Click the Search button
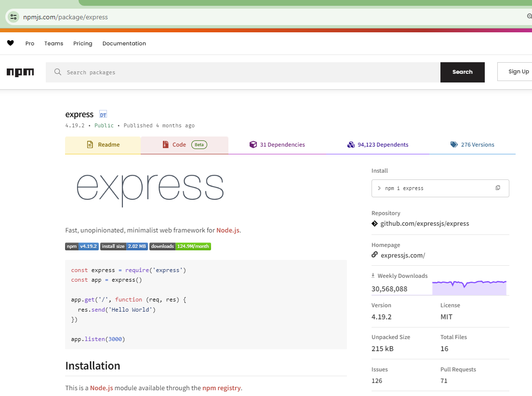532x396 pixels. (x=463, y=72)
